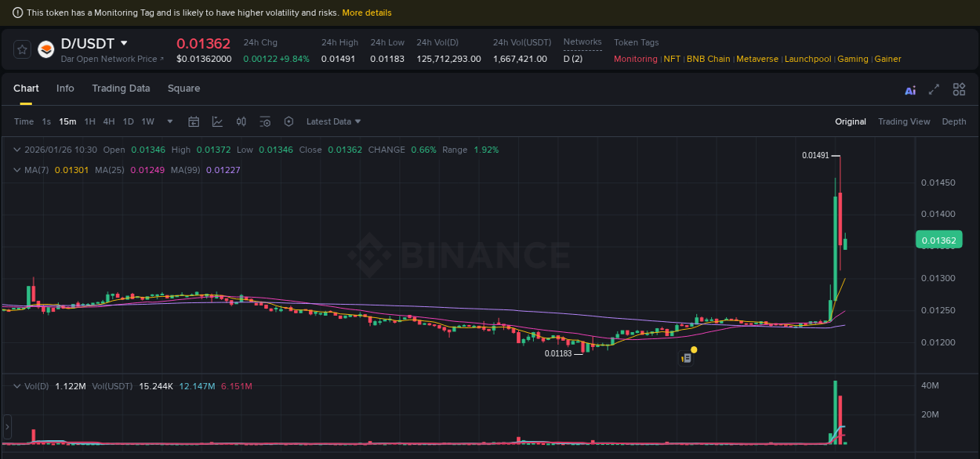Open the chart settings hexagon icon
Image resolution: width=980 pixels, height=459 pixels.
pos(289,121)
